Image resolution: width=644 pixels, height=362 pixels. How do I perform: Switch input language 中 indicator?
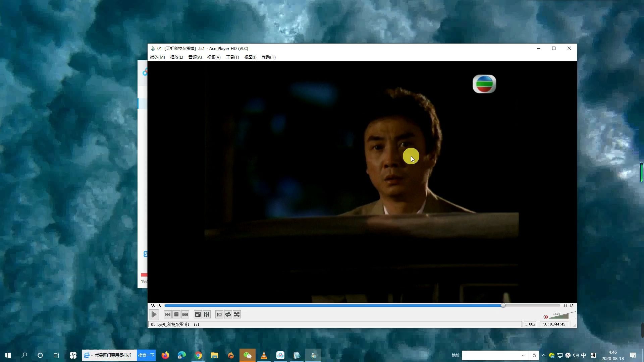584,355
